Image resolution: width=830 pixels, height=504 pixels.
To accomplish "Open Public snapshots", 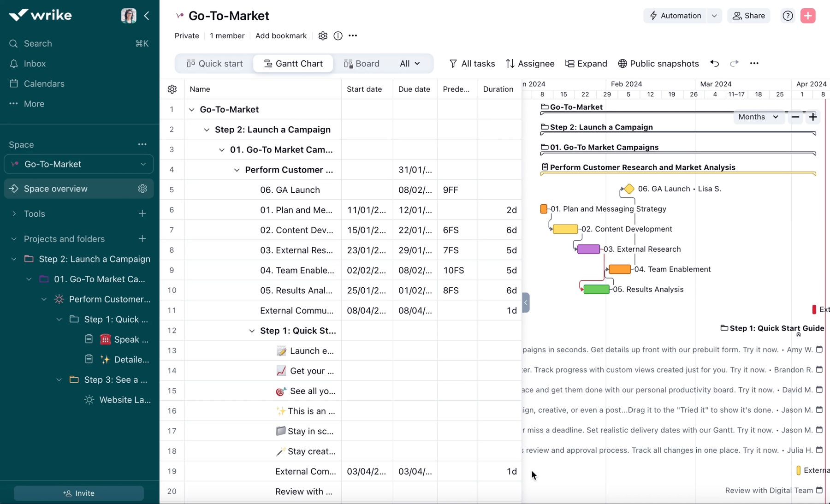I will pyautogui.click(x=658, y=64).
